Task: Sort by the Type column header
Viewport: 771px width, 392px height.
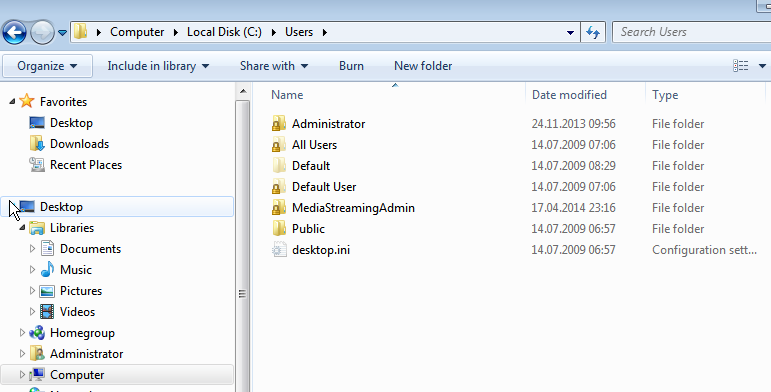Action: (665, 95)
